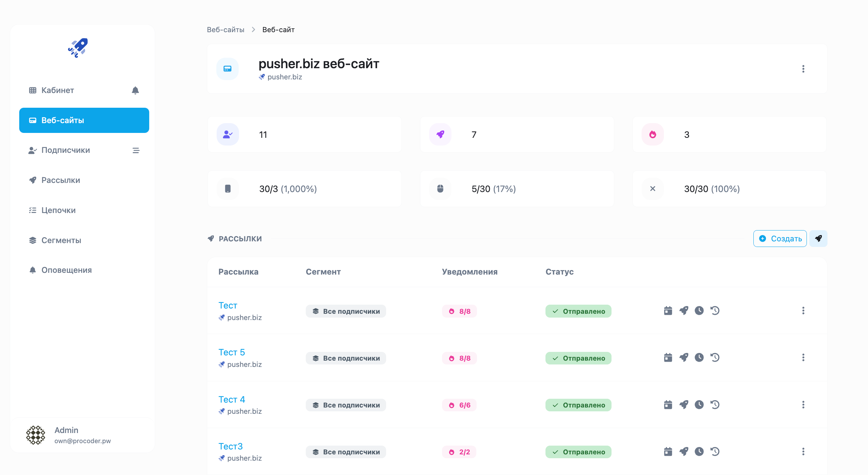Click history icon in Тест row
The image size is (868, 475).
(715, 311)
